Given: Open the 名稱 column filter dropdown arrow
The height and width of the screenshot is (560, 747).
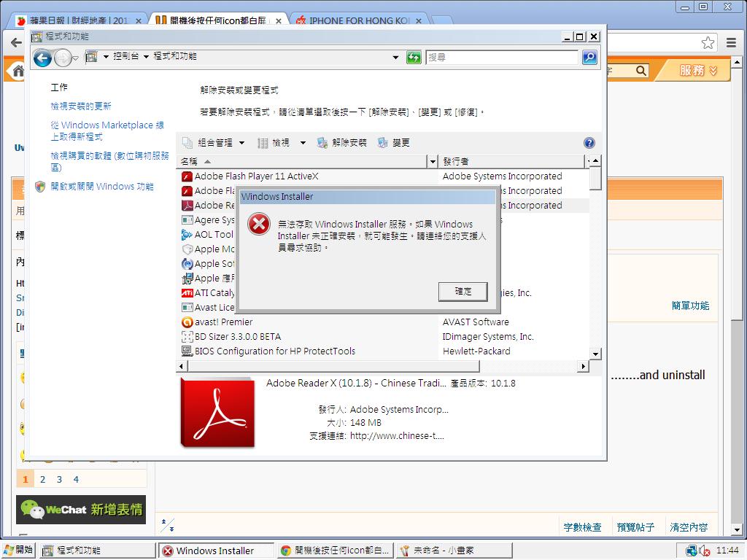Looking at the screenshot, I should [432, 161].
